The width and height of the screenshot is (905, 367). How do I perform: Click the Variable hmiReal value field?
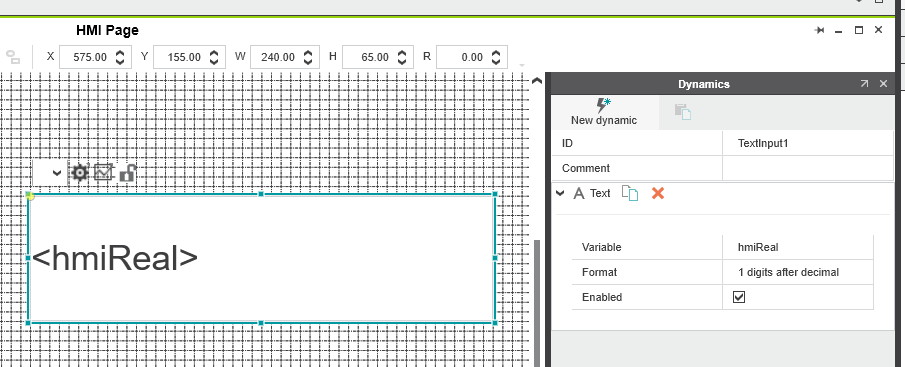(x=798, y=248)
